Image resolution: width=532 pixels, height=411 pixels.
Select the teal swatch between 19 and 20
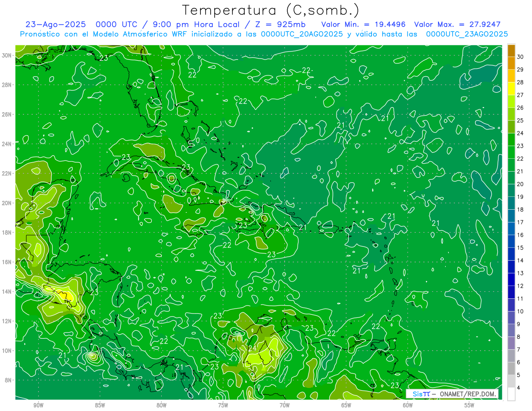click(x=512, y=191)
